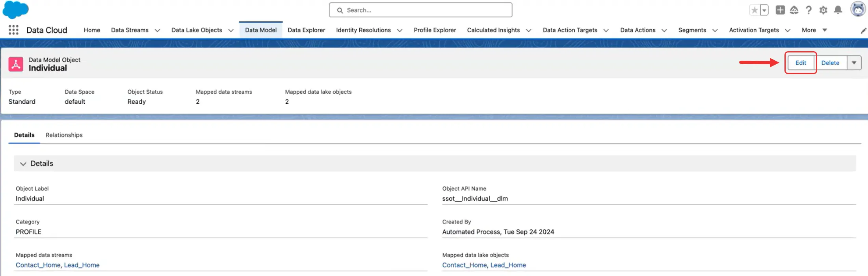
Task: Open the Profile Explorer tab
Action: click(435, 30)
